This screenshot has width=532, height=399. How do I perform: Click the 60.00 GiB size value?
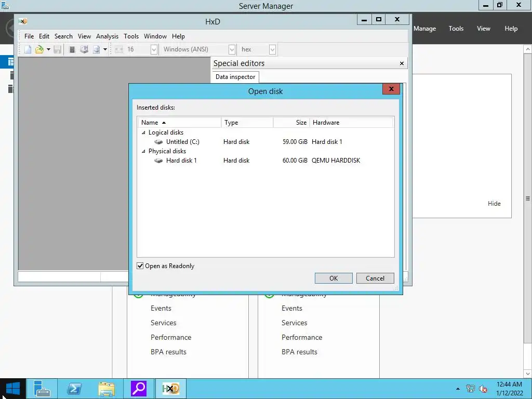pos(295,161)
